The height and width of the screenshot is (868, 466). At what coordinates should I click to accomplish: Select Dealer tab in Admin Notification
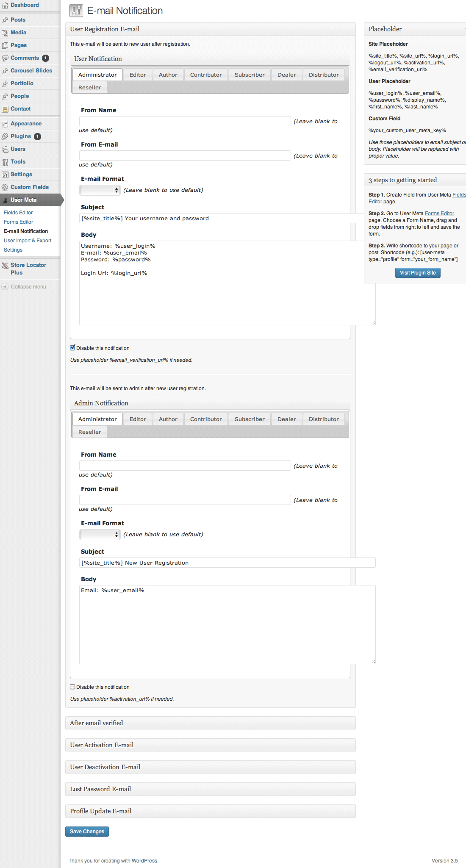pyautogui.click(x=286, y=419)
